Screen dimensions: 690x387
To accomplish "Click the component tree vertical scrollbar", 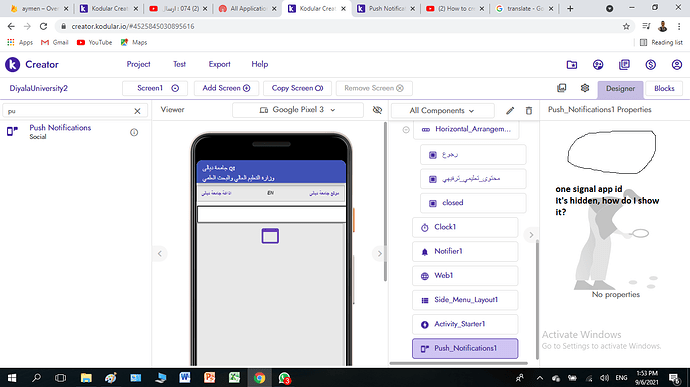I will click(x=537, y=299).
